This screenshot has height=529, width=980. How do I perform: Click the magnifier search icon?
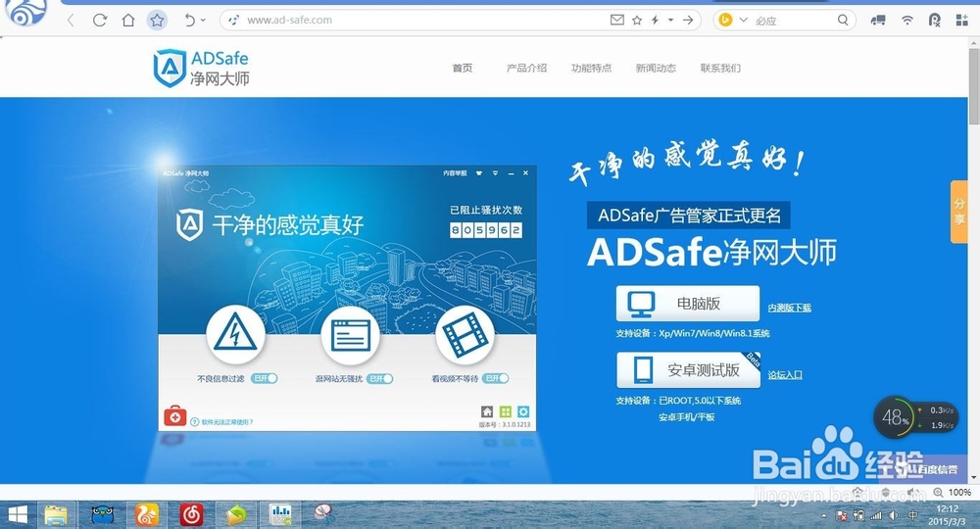pyautogui.click(x=843, y=20)
